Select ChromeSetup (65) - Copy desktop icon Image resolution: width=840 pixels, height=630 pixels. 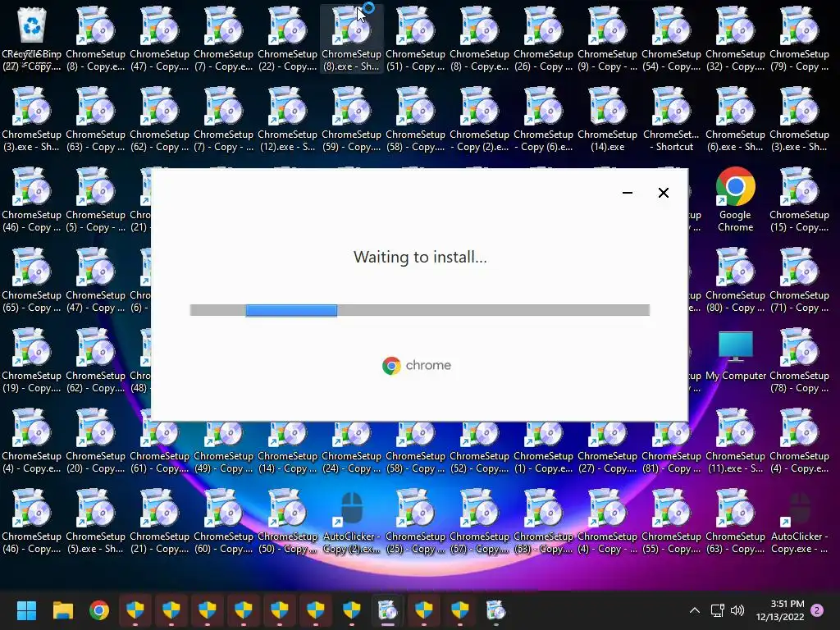tap(32, 281)
